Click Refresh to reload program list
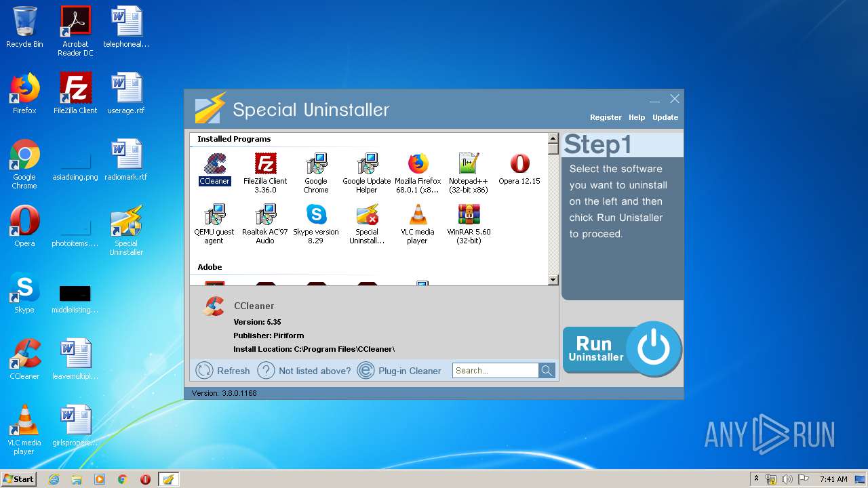Image resolution: width=868 pixels, height=488 pixels. click(222, 371)
